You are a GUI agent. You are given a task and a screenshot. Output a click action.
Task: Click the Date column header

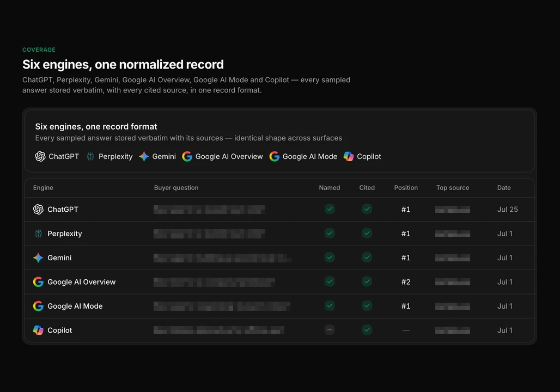[504, 188]
